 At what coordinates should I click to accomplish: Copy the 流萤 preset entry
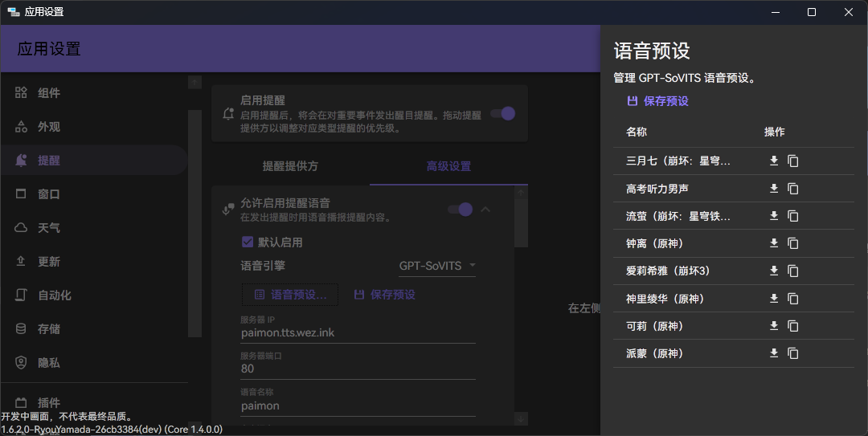click(793, 216)
